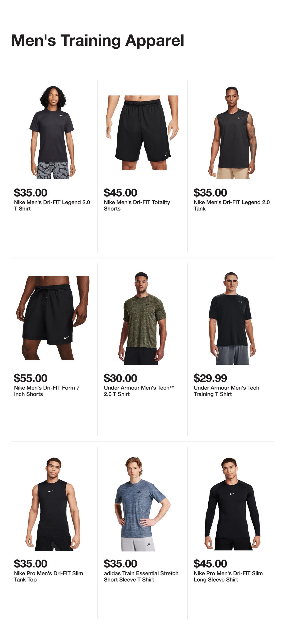285x644 pixels.
Task: Click Nike Men's Dri-FIT Legend 2.0 T Shirt title
Action: [52, 205]
